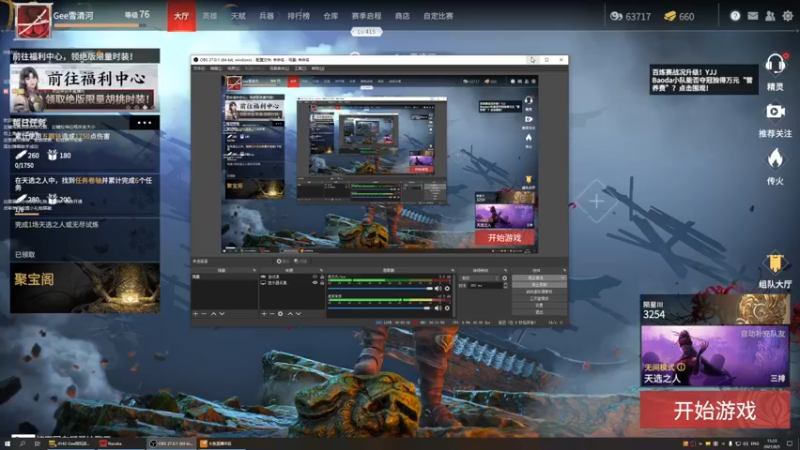This screenshot has height=450, width=800.
Task: Expand the streaming button dropdown arrow in OBS
Action: point(562,278)
